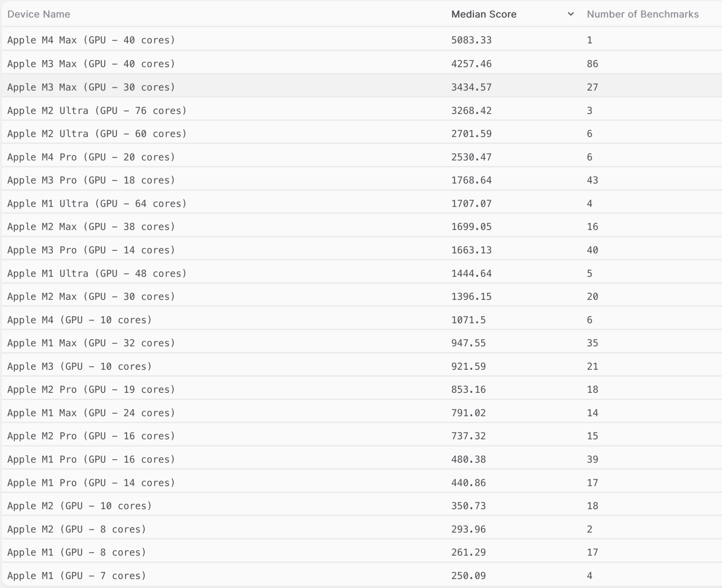722x588 pixels.
Task: Click Apple M1 7 cores last row
Action: click(77, 576)
